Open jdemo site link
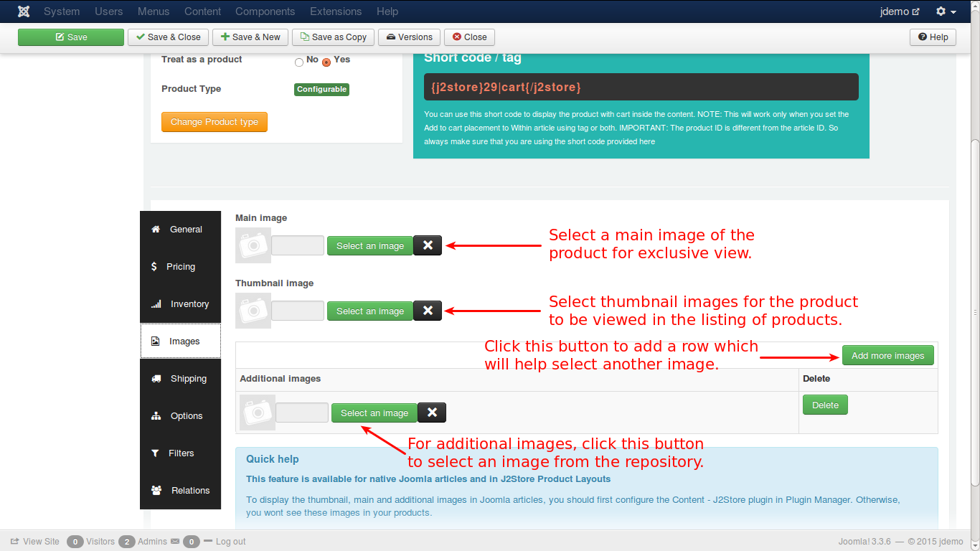Image resolution: width=980 pixels, height=551 pixels. [900, 11]
